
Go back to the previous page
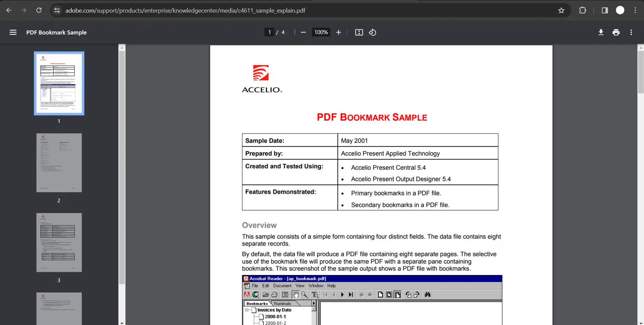tap(9, 10)
